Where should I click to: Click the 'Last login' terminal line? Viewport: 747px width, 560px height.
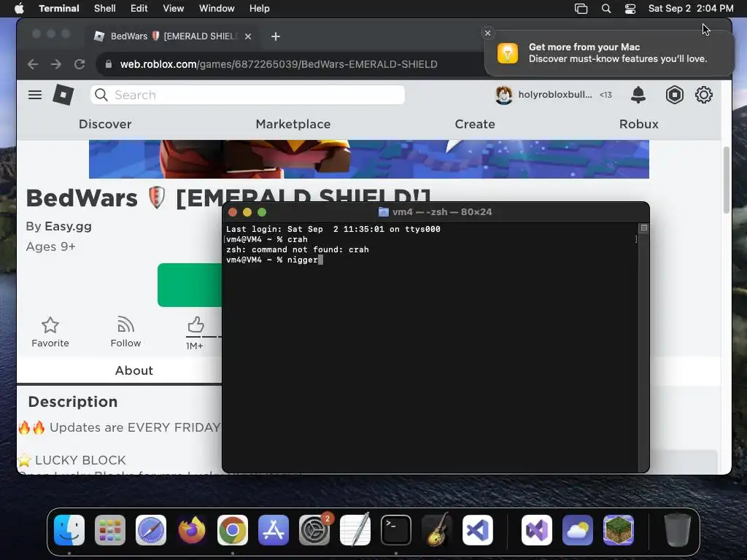(333, 229)
